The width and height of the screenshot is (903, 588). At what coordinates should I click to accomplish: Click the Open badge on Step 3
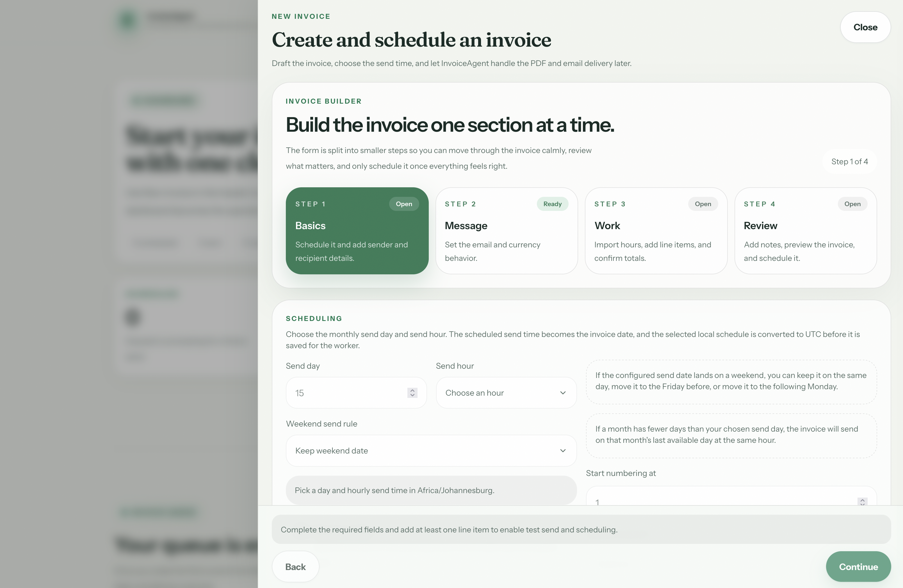(703, 204)
